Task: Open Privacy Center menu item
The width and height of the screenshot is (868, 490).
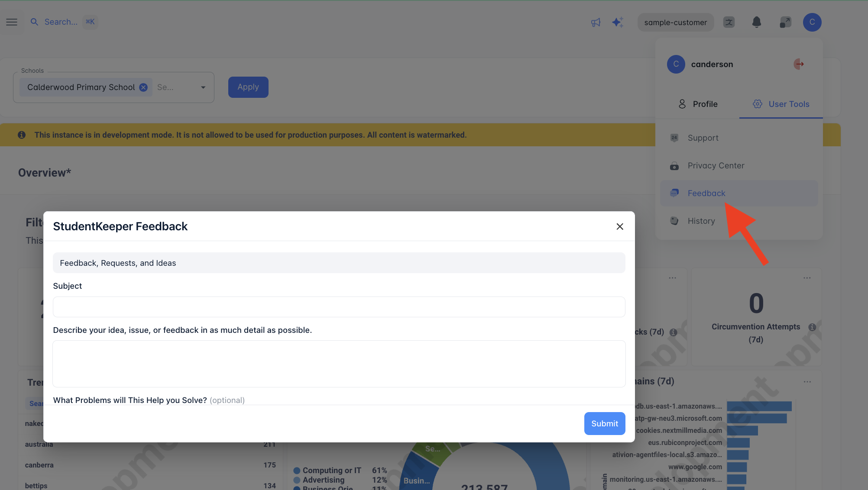Action: (x=739, y=165)
